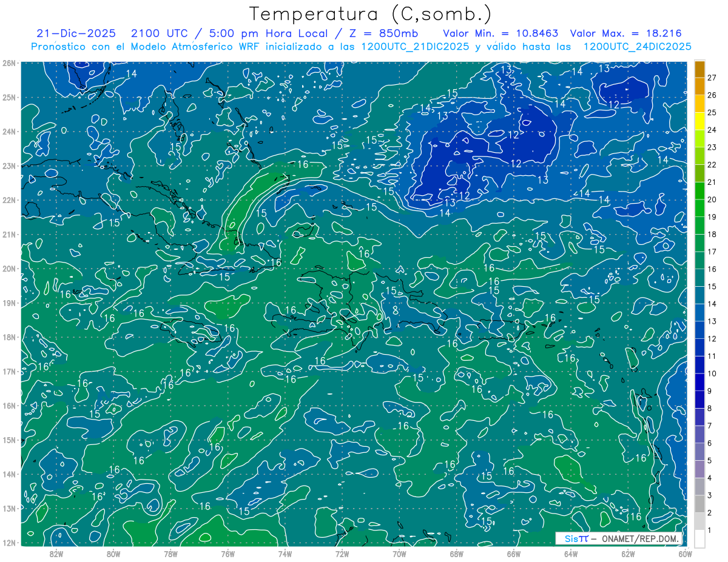This screenshot has height=562, width=728.
Task: Click the 64W longitude axis label
Action: tap(571, 553)
